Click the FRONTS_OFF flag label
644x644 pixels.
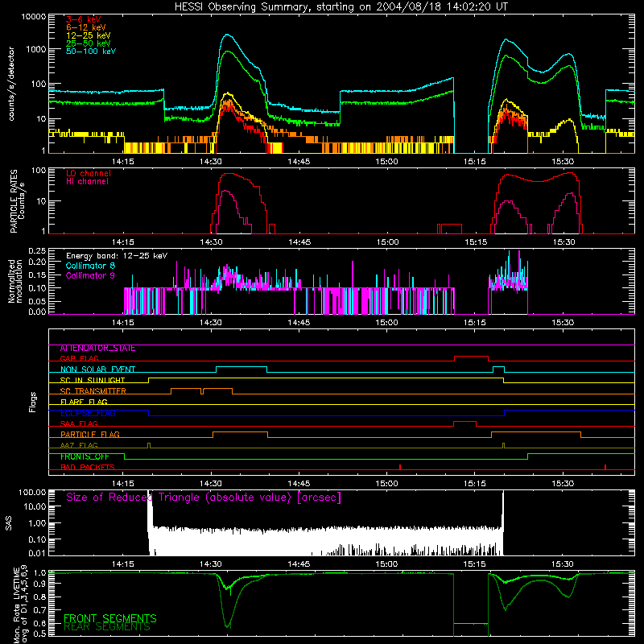[x=85, y=456]
